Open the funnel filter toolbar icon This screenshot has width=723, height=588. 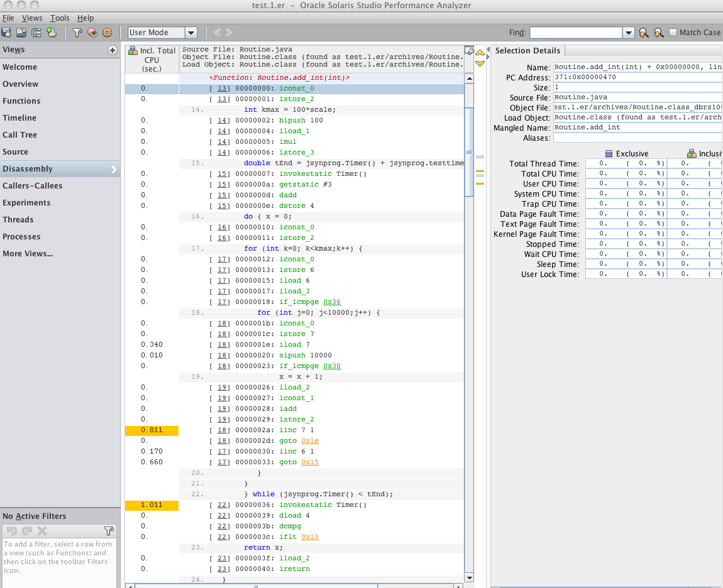[77, 32]
